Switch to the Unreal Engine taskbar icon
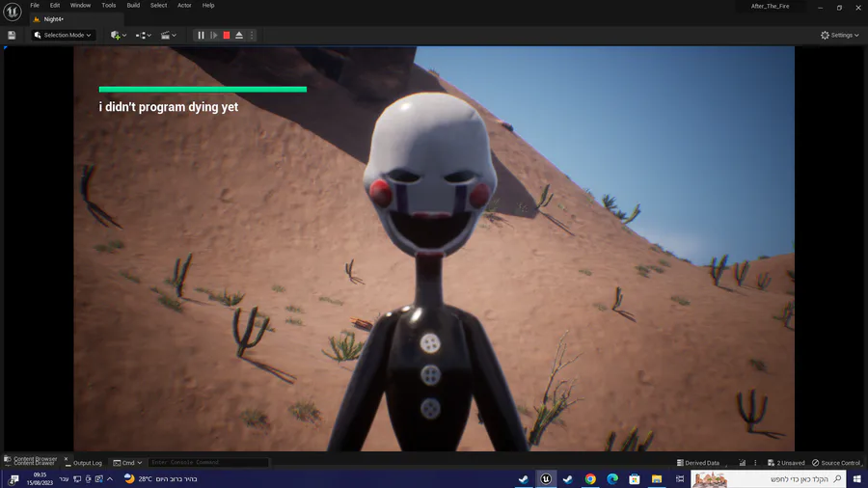The image size is (868, 488). [546, 479]
